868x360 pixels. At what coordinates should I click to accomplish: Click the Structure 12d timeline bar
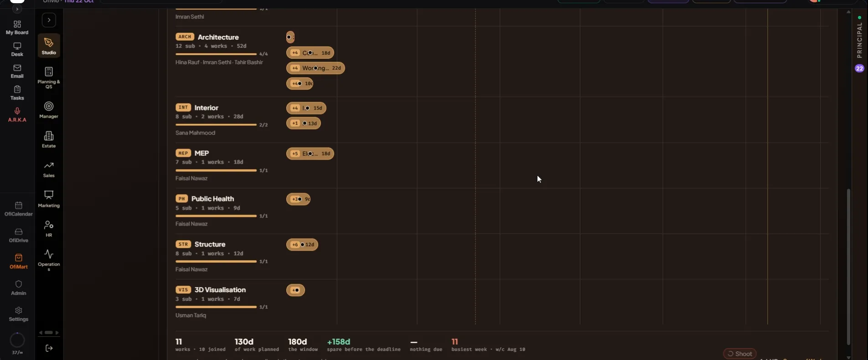click(302, 245)
